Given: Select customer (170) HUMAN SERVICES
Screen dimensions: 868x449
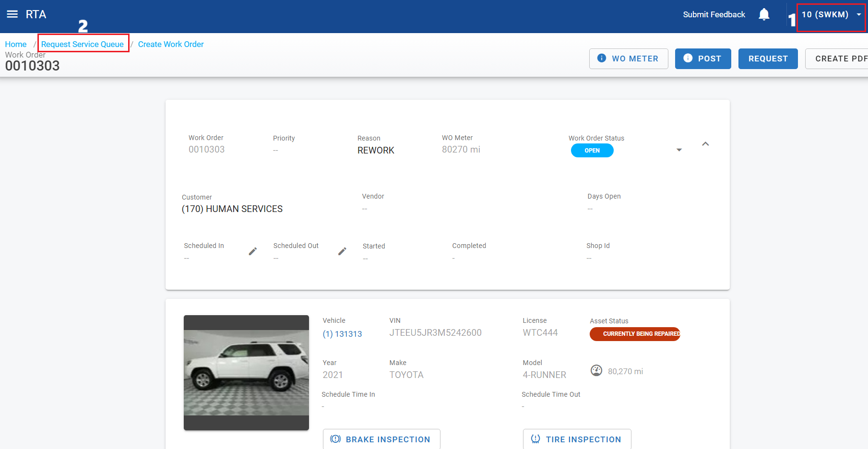Looking at the screenshot, I should (x=232, y=209).
